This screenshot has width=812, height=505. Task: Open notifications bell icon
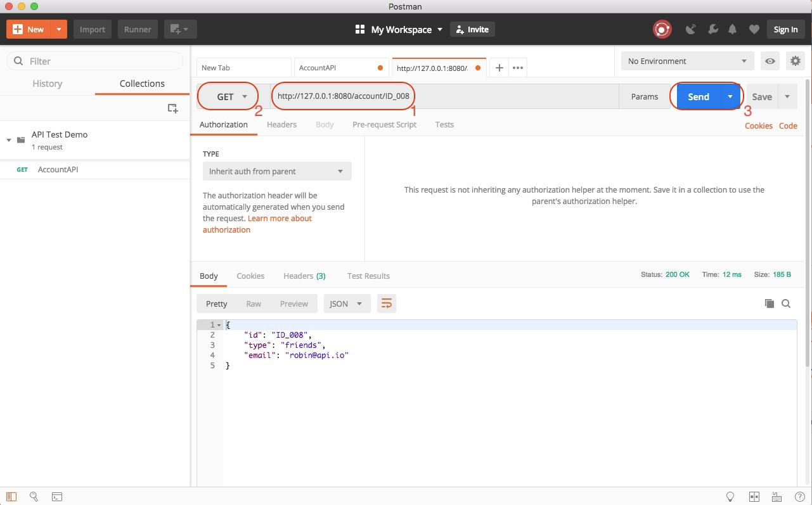tap(733, 29)
